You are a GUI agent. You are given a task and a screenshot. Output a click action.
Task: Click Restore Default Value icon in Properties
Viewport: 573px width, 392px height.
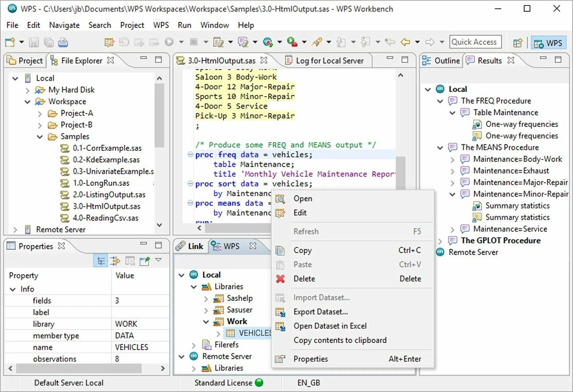click(x=130, y=261)
